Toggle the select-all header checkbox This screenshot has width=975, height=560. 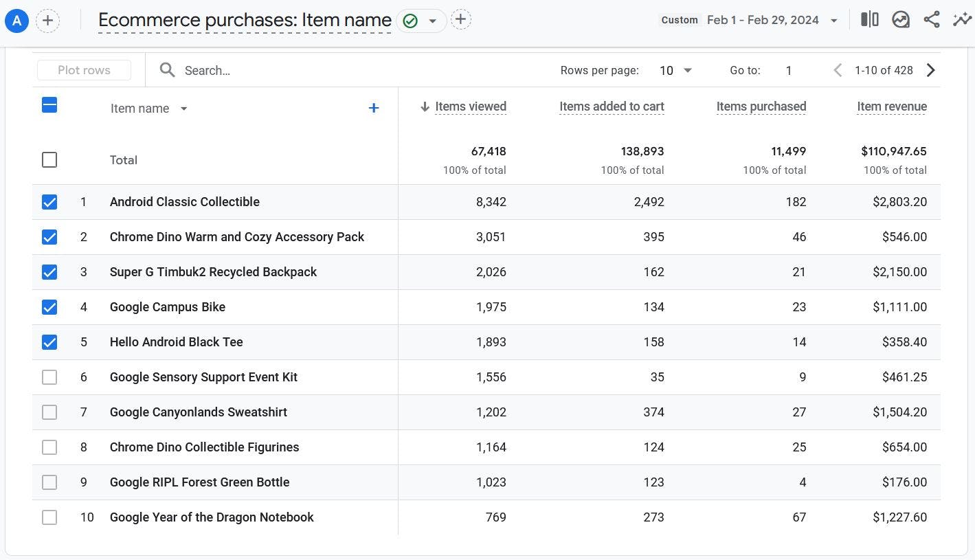point(49,104)
